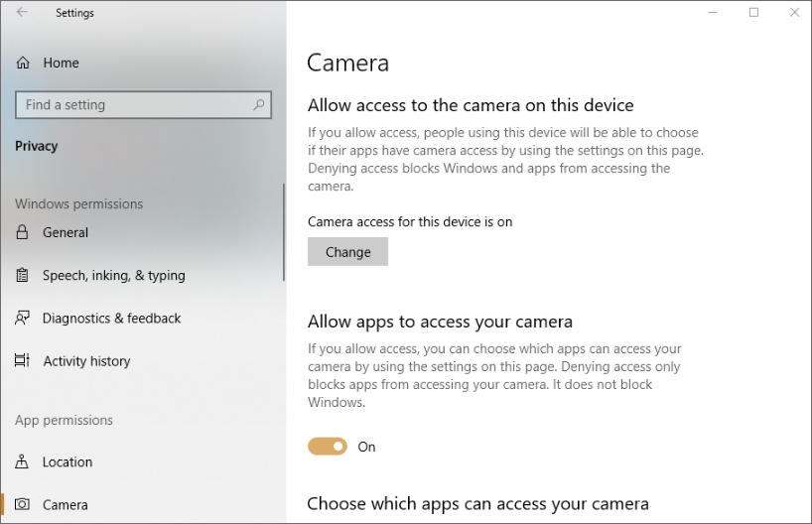
Task: Type in the Find a setting box
Action: [x=134, y=105]
